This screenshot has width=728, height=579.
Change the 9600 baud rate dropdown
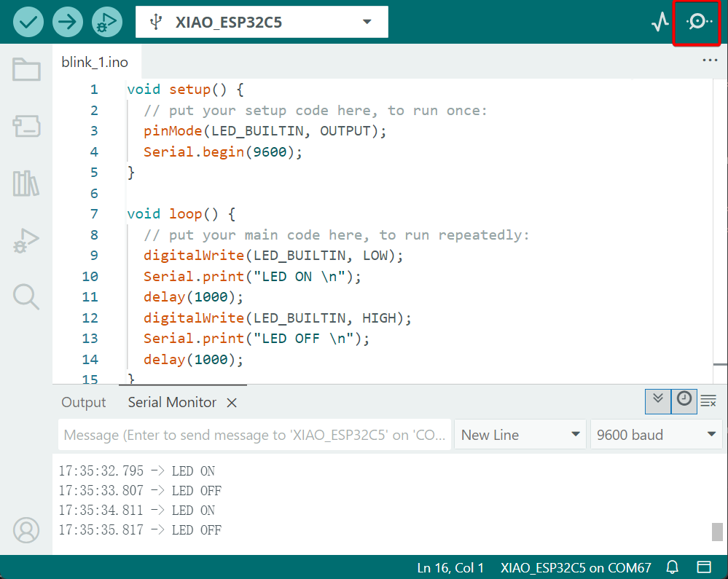coord(656,435)
